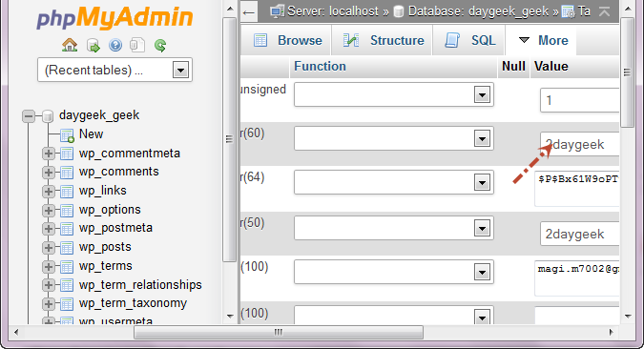
Task: Click the New table icon
Action: [67, 134]
